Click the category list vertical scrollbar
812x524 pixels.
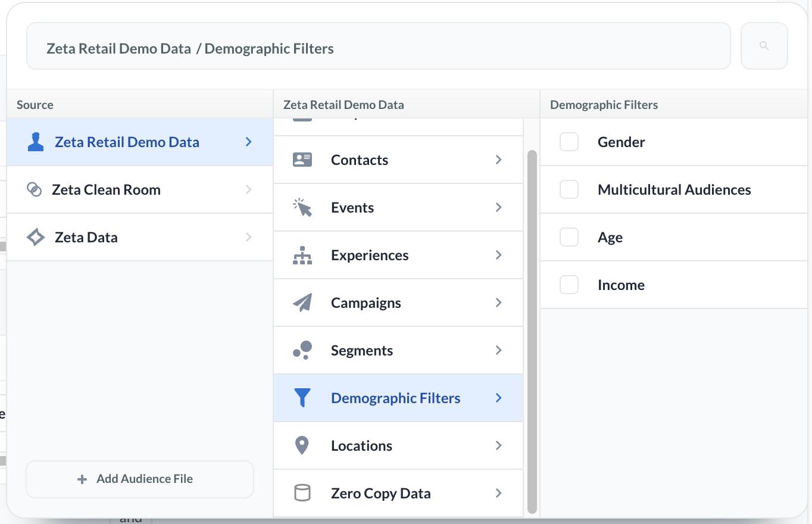[x=532, y=332]
